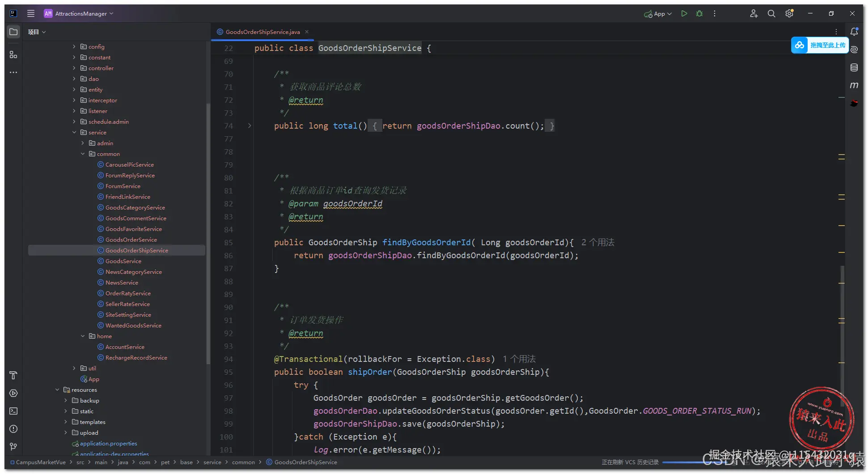Open the Build hammer tool window
Screen dimensions: 868x474
[x=13, y=375]
